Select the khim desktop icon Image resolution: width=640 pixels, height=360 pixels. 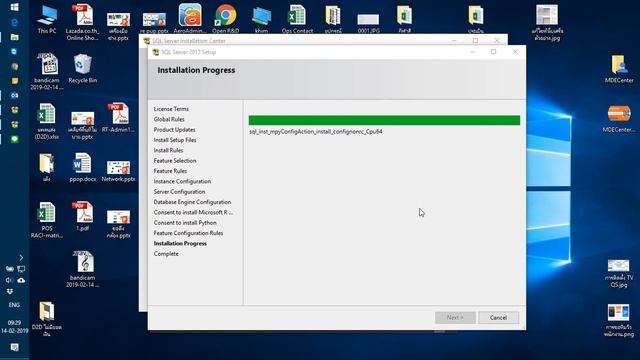[261, 20]
